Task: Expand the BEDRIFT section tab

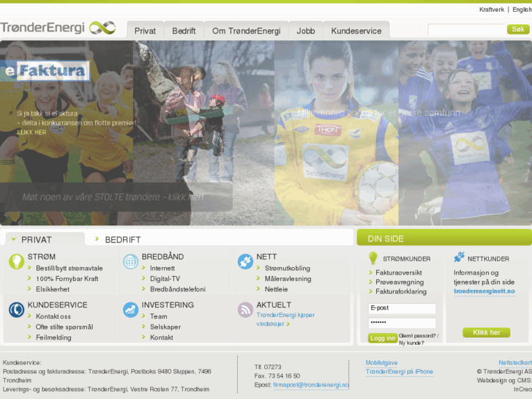Action: pos(118,239)
